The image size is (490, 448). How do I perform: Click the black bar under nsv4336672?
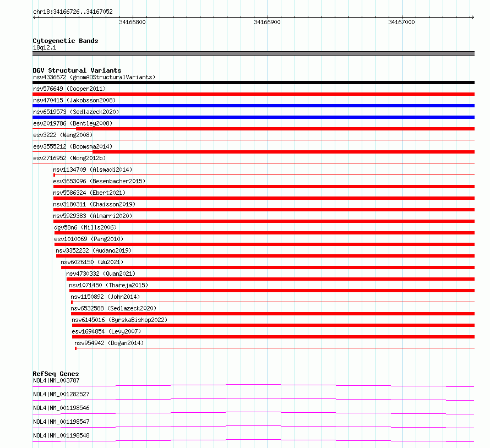(x=253, y=83)
